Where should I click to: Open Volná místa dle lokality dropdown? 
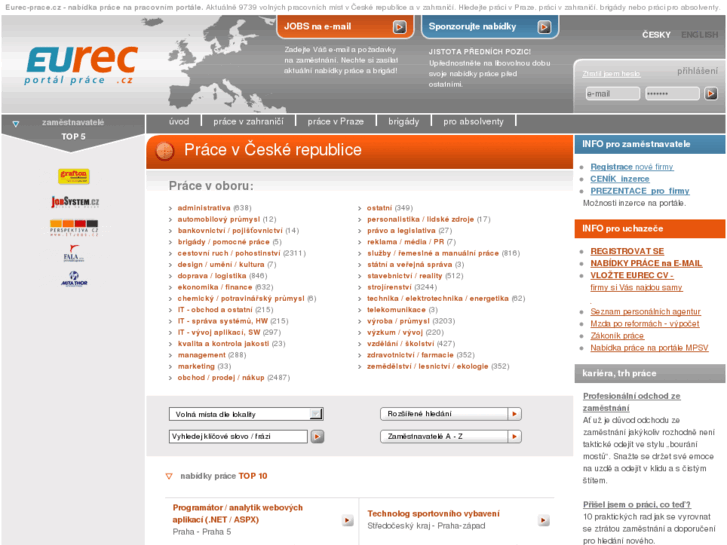246,414
